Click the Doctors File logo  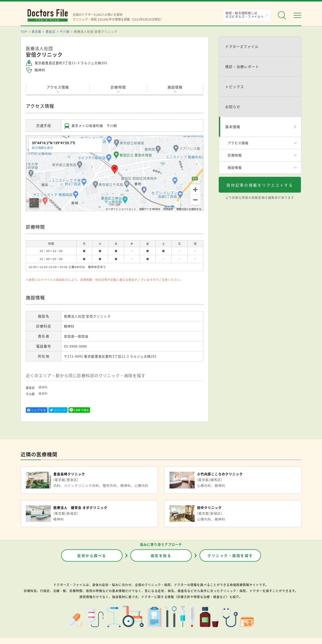click(48, 15)
